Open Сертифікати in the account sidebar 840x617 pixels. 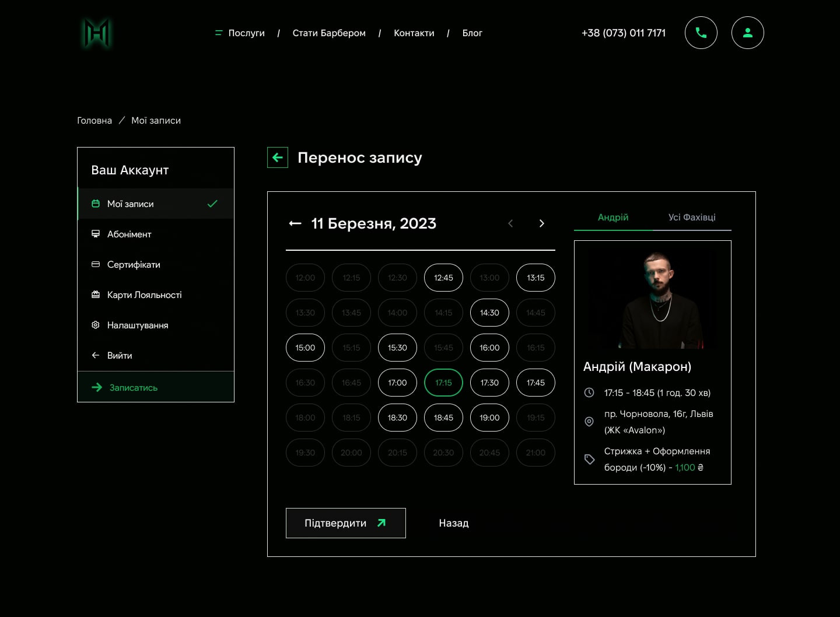click(x=134, y=264)
